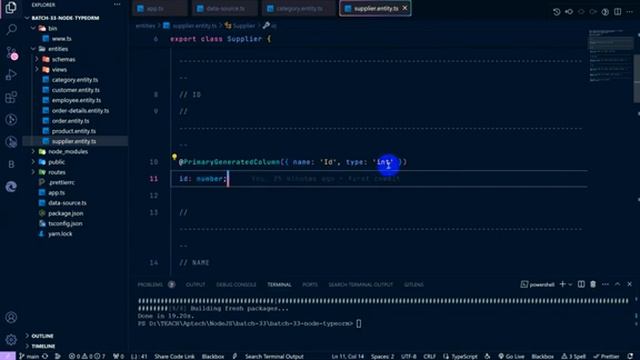Open the Blackbox 'B' sidebar icon
This screenshot has width=640, height=360.
[11, 164]
